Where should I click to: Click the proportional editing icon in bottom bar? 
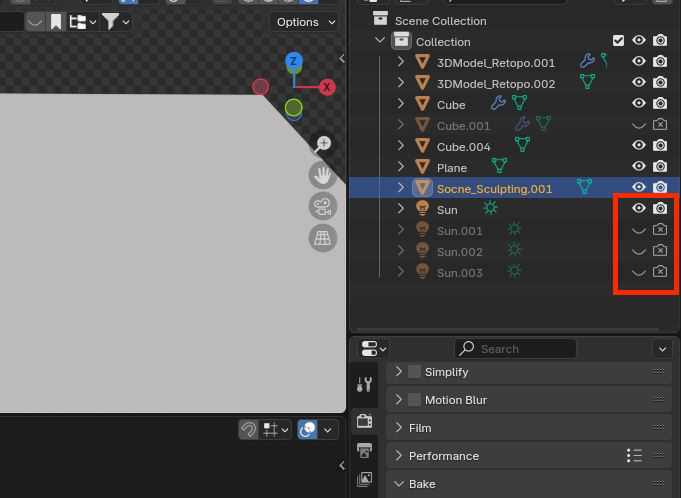[x=307, y=430]
